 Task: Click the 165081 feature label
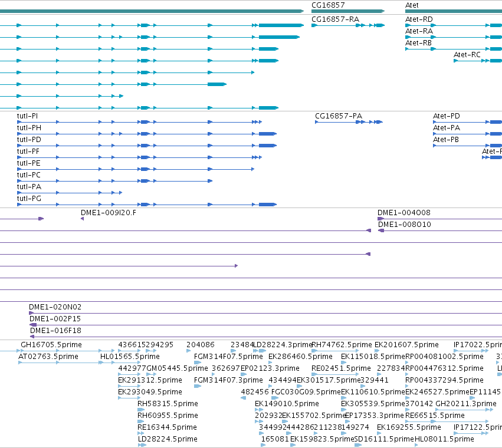(275, 439)
